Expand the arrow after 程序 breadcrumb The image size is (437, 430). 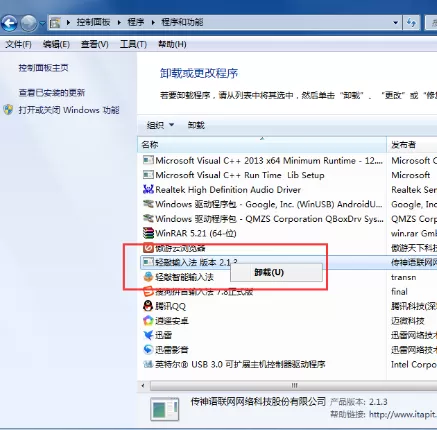pyautogui.click(x=153, y=23)
